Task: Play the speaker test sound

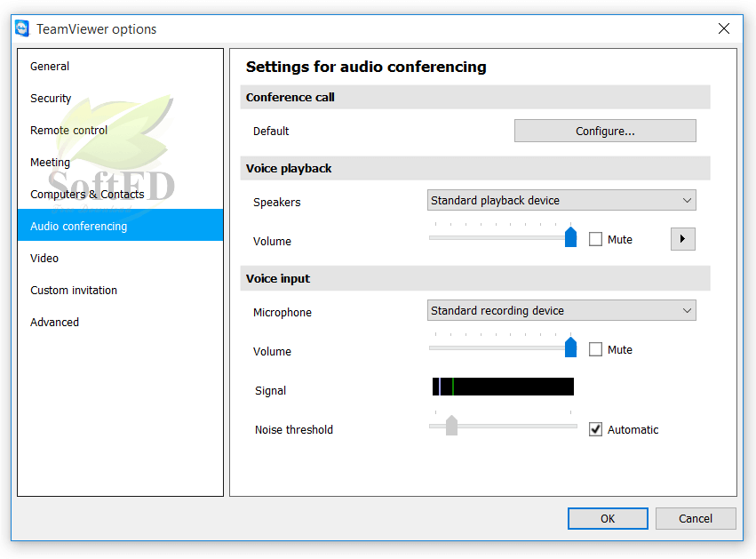Action: click(683, 239)
